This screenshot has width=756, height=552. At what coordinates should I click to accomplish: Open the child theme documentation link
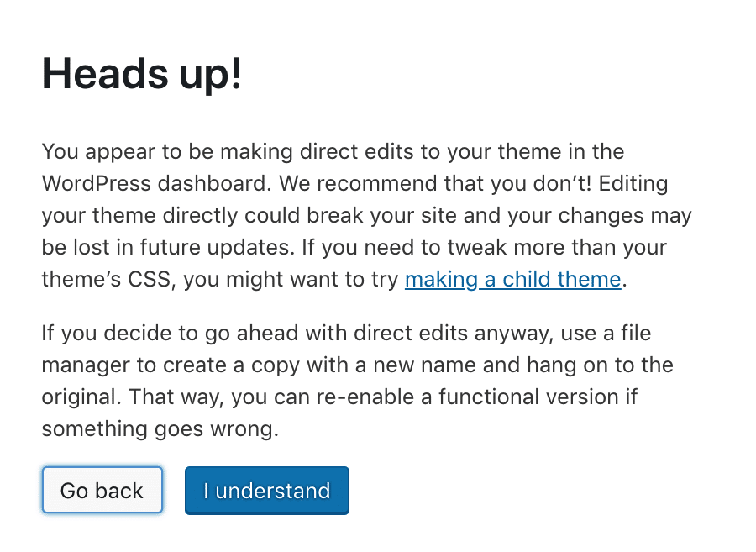[x=512, y=279]
